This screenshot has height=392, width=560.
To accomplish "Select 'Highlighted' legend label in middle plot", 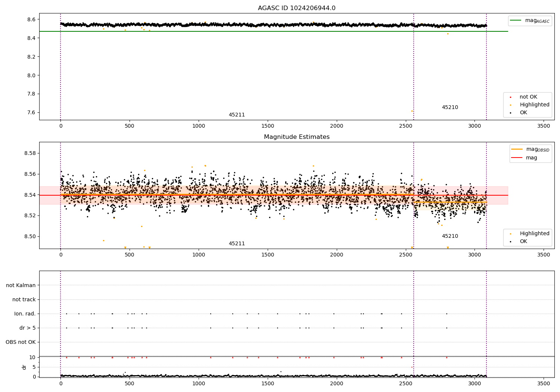I will point(535,234).
